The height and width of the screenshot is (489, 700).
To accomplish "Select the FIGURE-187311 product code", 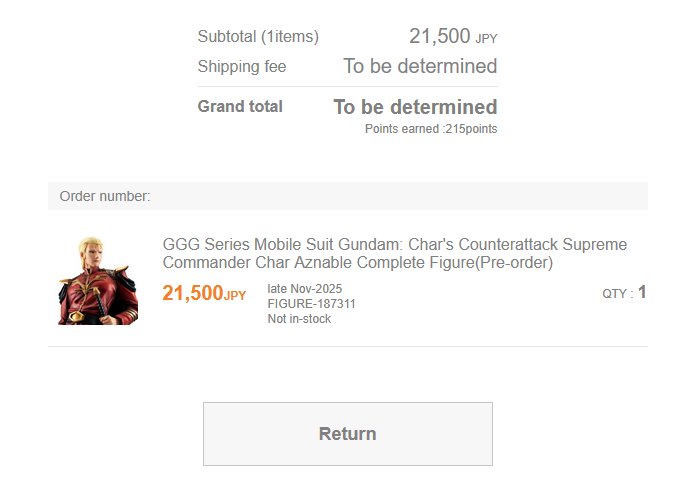I will pos(311,304).
